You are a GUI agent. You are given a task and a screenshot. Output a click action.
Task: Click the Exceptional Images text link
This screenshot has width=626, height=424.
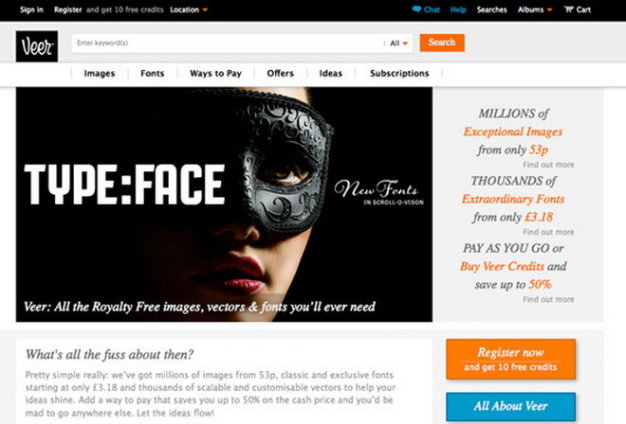coord(513,132)
